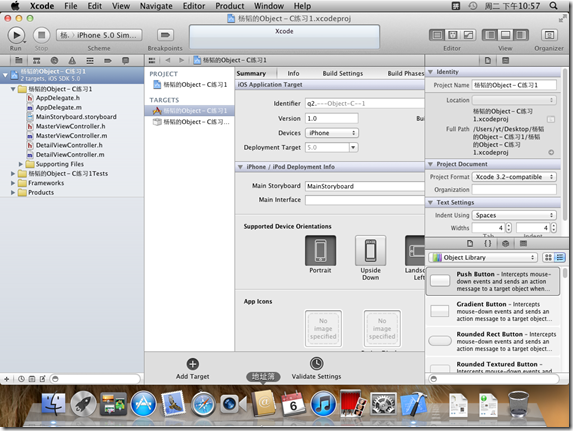Image resolution: width=573 pixels, height=431 pixels.
Task: Collapse the iPhone / iPod Deployment Info section
Action: coord(240,167)
